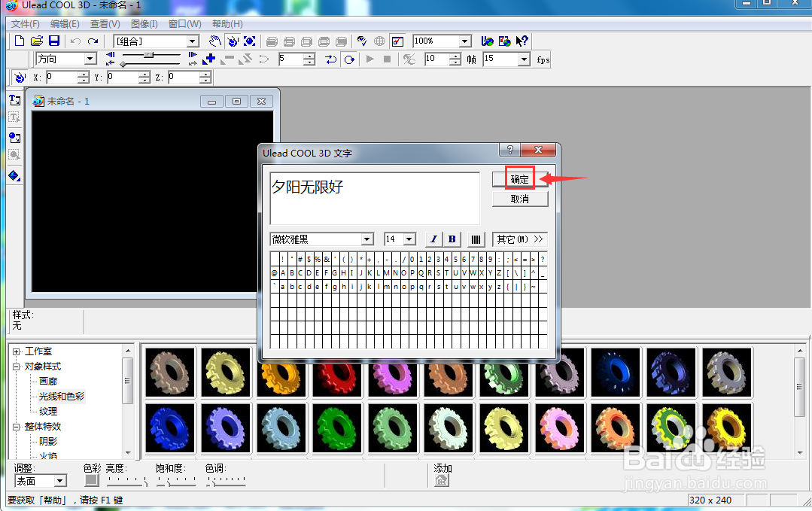Screen dimensions: 812x511
Task: Toggle loop animation mode
Action: (349, 59)
